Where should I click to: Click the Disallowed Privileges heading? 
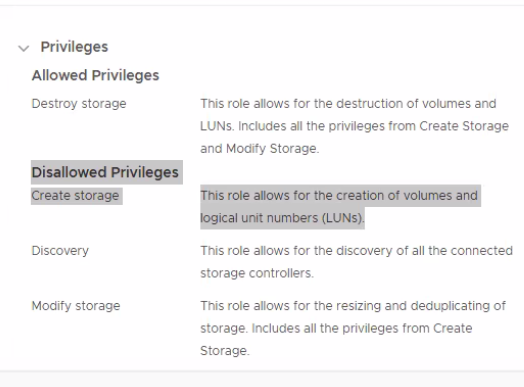tap(105, 172)
